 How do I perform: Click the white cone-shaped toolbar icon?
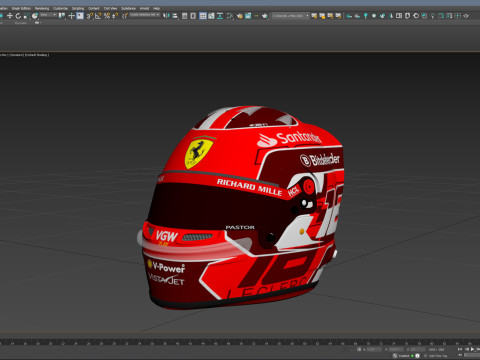[391, 16]
